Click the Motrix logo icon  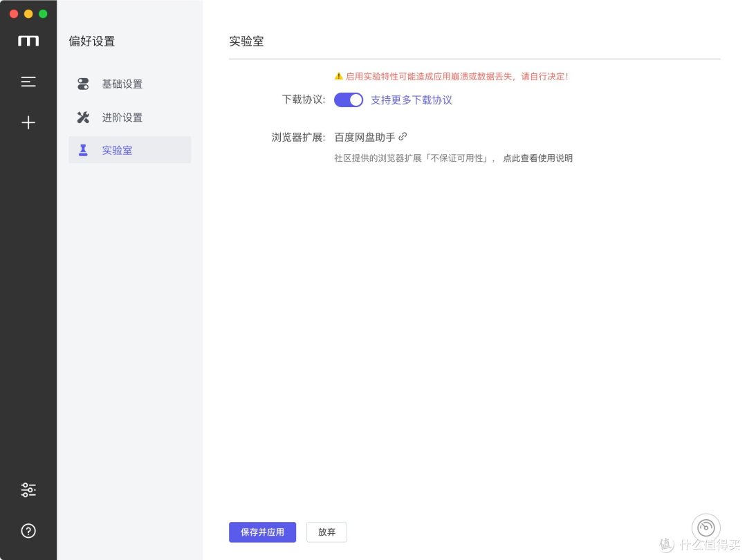click(28, 41)
